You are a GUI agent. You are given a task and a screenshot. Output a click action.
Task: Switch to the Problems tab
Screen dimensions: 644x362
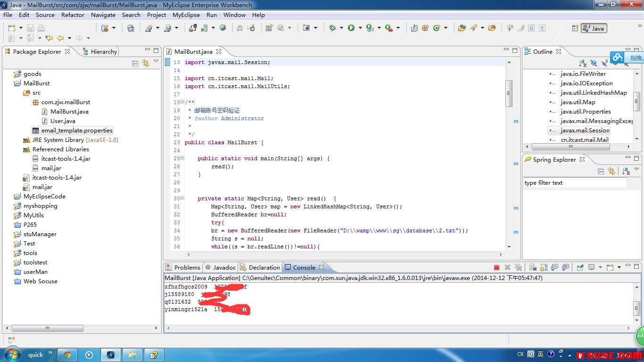tap(182, 267)
